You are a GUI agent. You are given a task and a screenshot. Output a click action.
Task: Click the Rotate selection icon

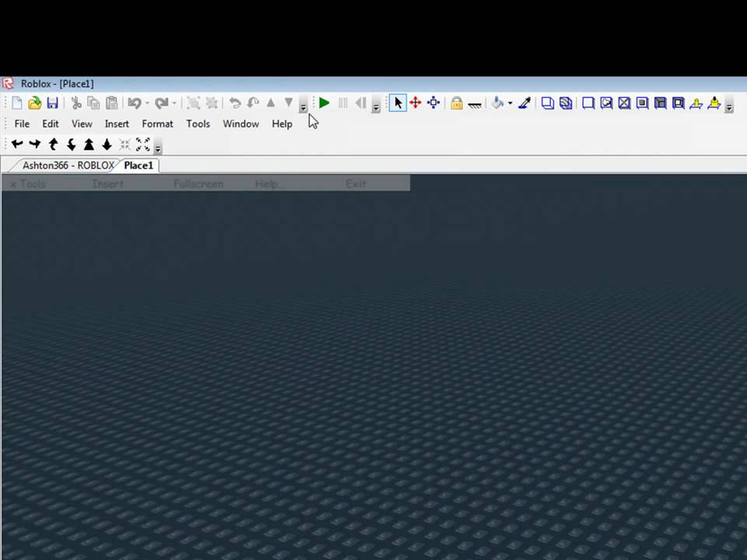(x=235, y=103)
